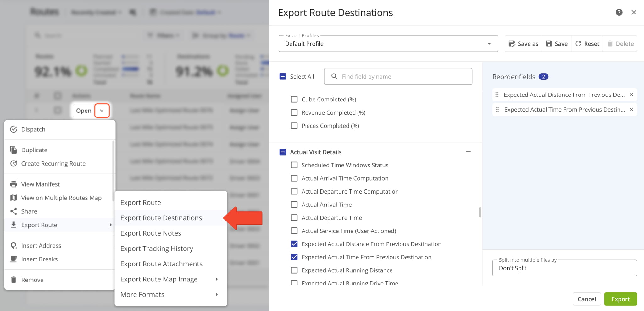Check Actual Departure Time Computation

(294, 191)
